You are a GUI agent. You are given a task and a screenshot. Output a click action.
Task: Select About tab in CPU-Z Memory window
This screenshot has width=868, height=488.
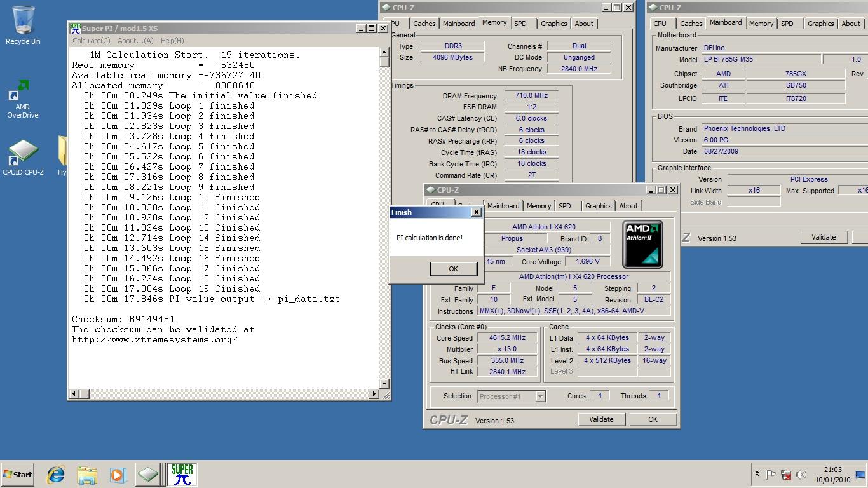pos(584,24)
